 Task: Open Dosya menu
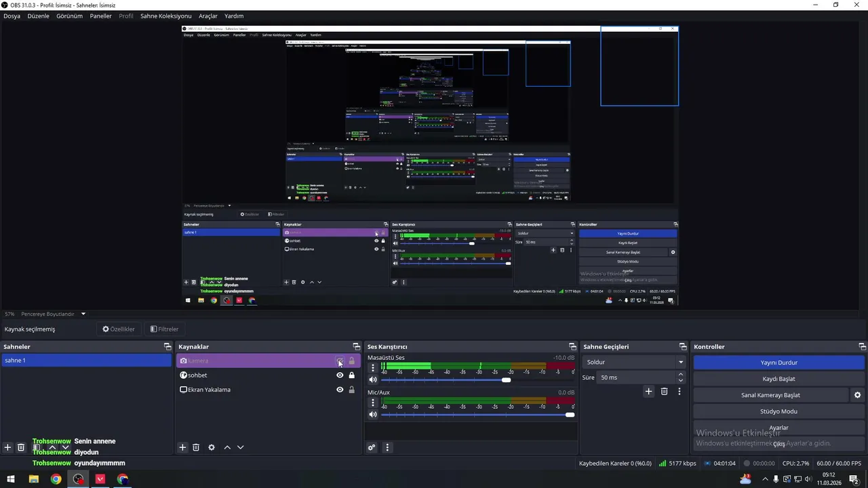pyautogui.click(x=12, y=16)
